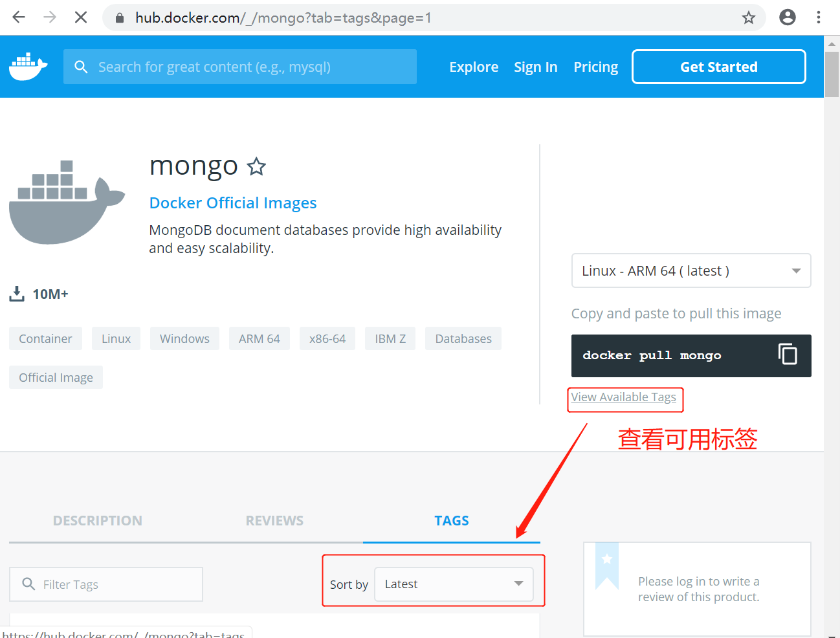Open the Docker Official Images link
The width and height of the screenshot is (840, 638).
pos(233,203)
